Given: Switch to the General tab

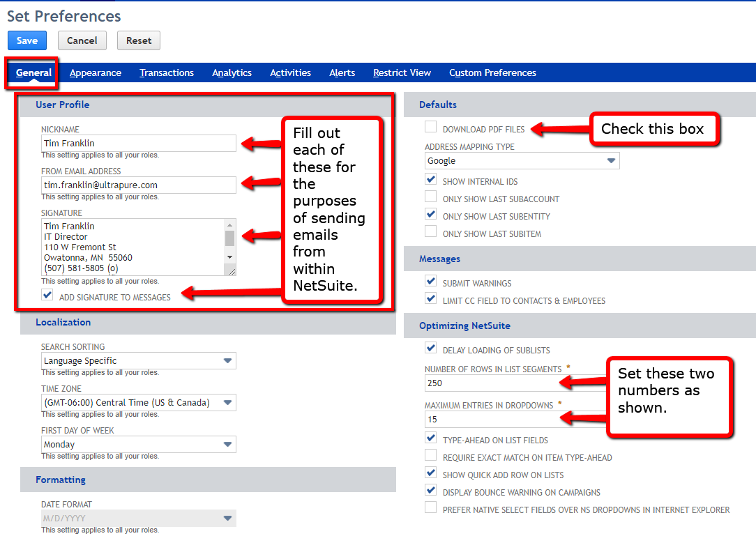Looking at the screenshot, I should pos(33,72).
